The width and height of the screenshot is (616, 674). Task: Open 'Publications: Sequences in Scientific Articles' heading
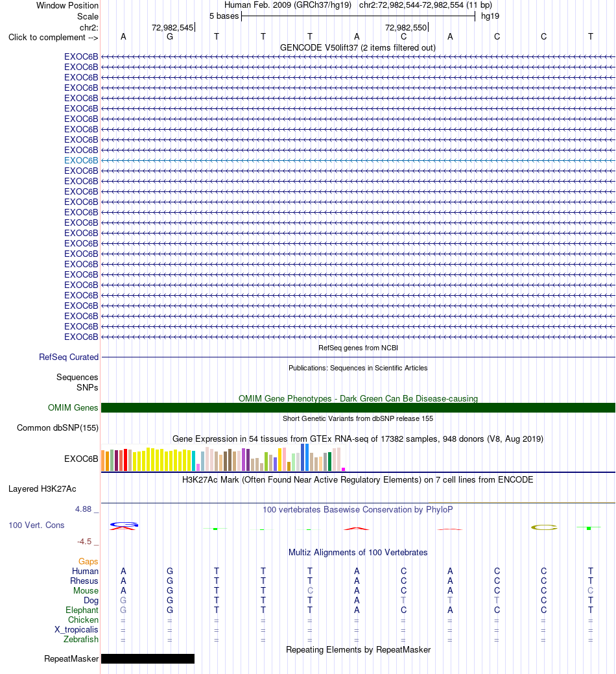tap(358, 368)
